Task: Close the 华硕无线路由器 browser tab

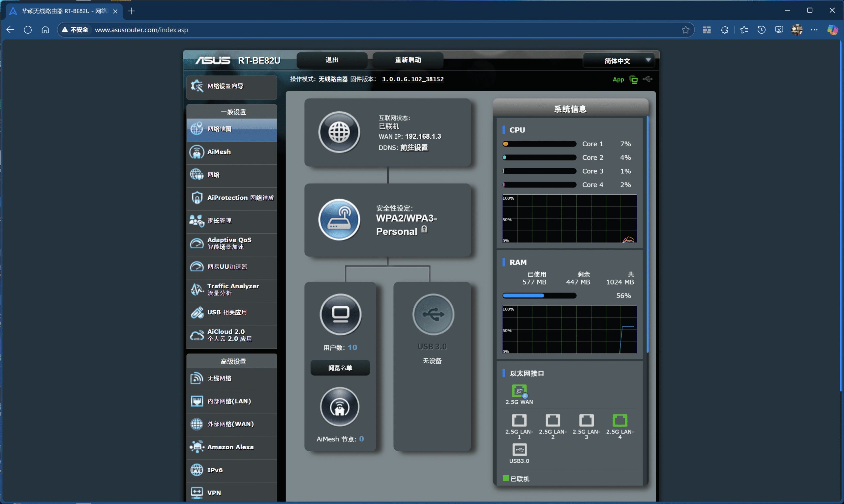Action: [115, 11]
